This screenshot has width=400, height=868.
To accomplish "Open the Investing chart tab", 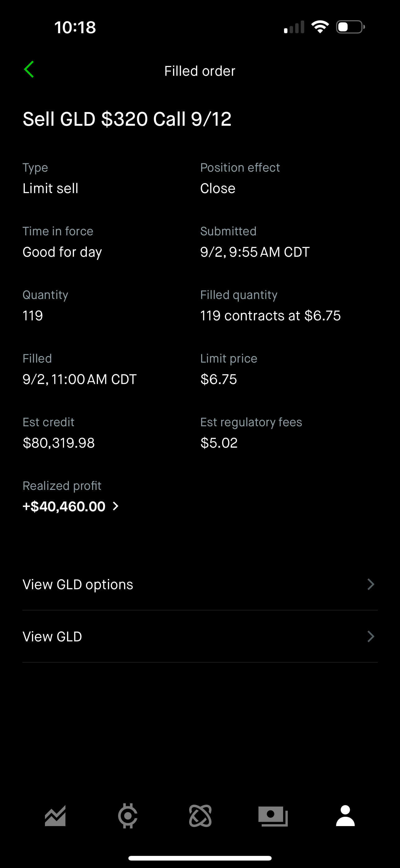I will tap(55, 816).
